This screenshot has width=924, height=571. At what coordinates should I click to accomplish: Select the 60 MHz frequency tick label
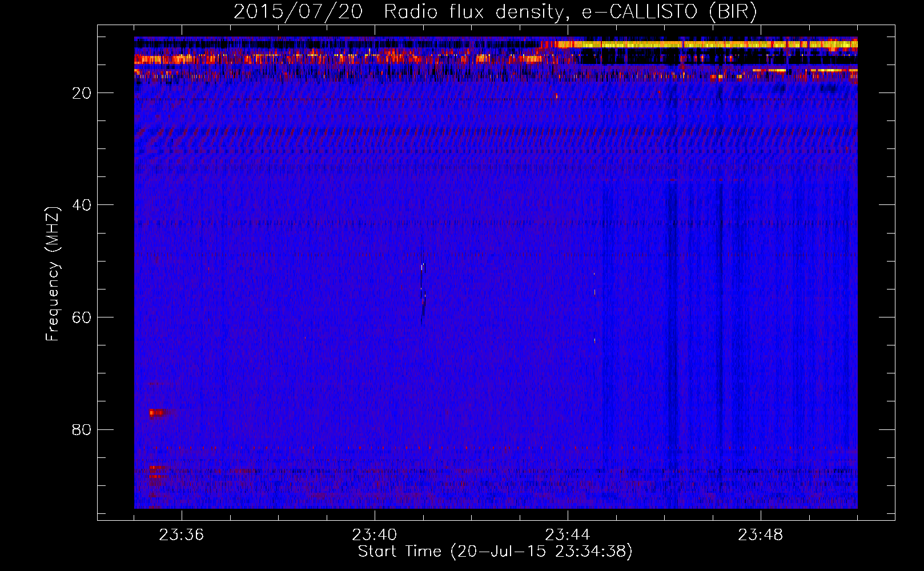coord(82,317)
